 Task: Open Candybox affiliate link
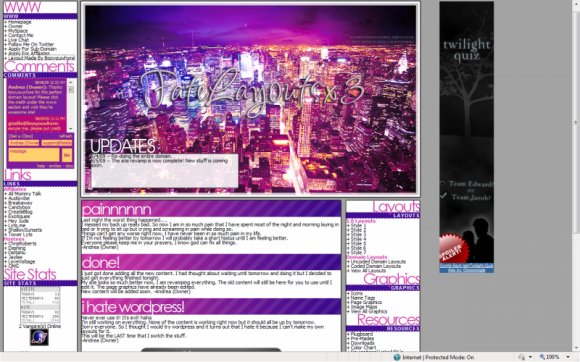[x=19, y=207]
